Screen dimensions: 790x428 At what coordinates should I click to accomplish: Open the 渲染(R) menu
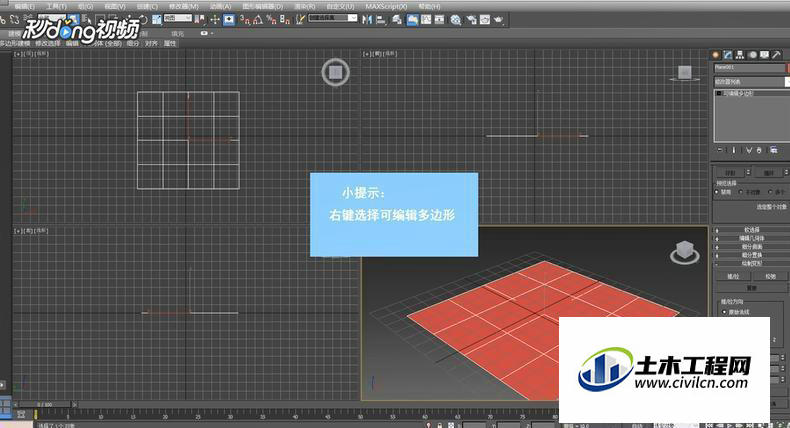304,7
